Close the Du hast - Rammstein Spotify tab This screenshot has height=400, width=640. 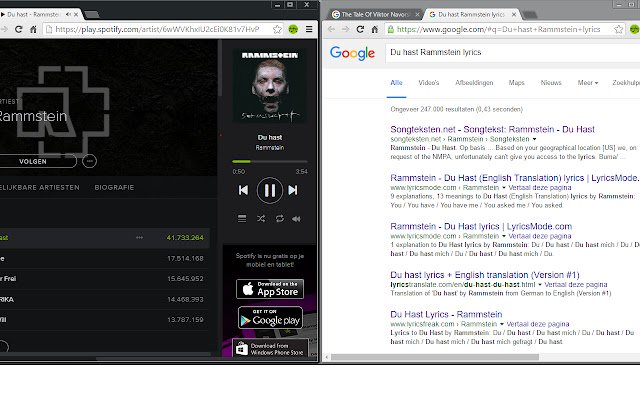[x=76, y=14]
